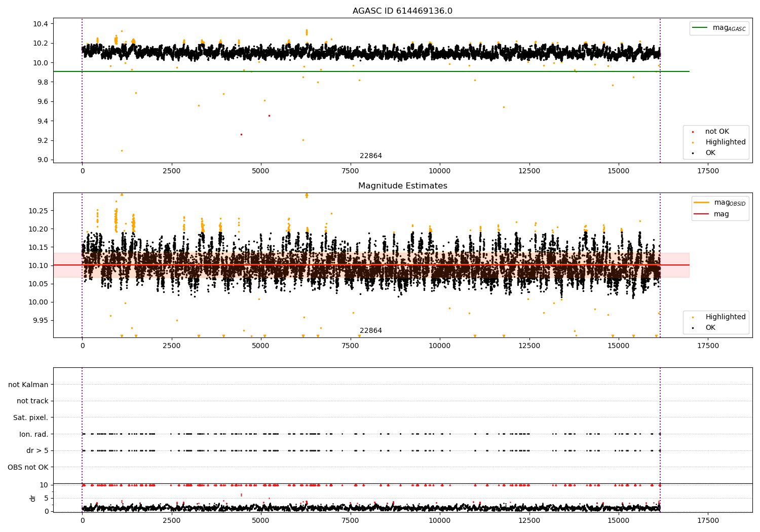Image resolution: width=760 pixels, height=532 pixels.
Task: Click the 22864 label in Magnitude Estimates plot
Action: pos(371,331)
